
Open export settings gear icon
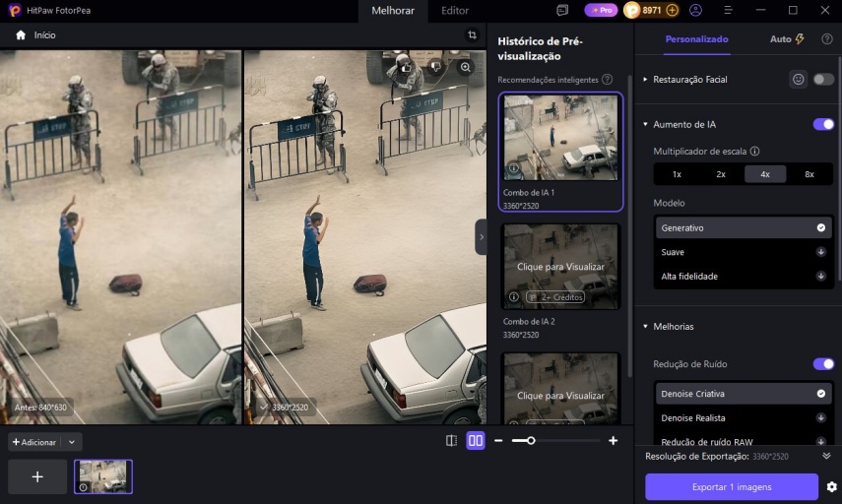click(832, 487)
